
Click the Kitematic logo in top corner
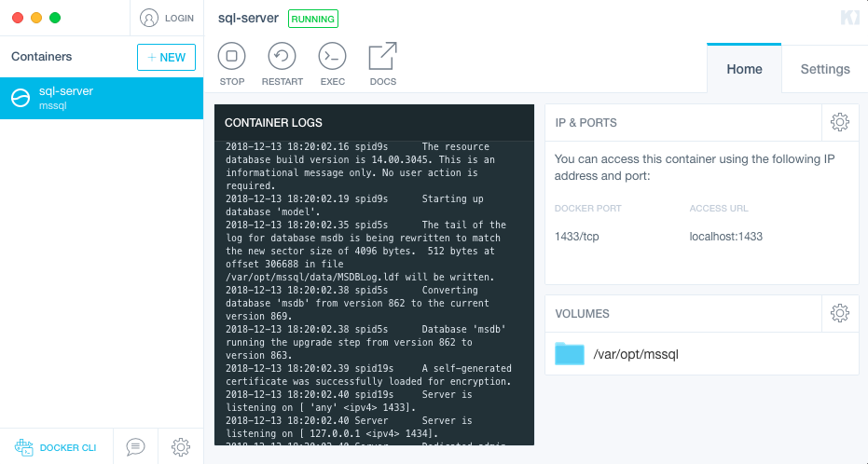click(x=849, y=18)
